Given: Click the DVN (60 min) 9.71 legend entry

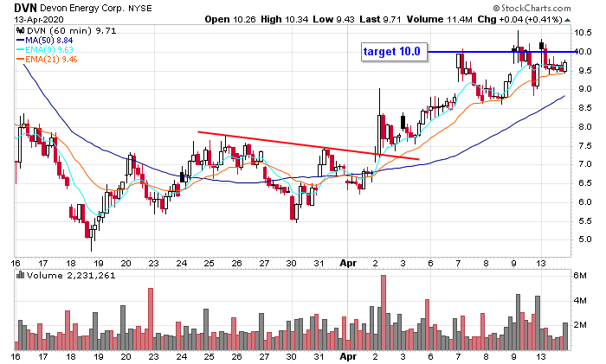Looking at the screenshot, I should point(72,30).
